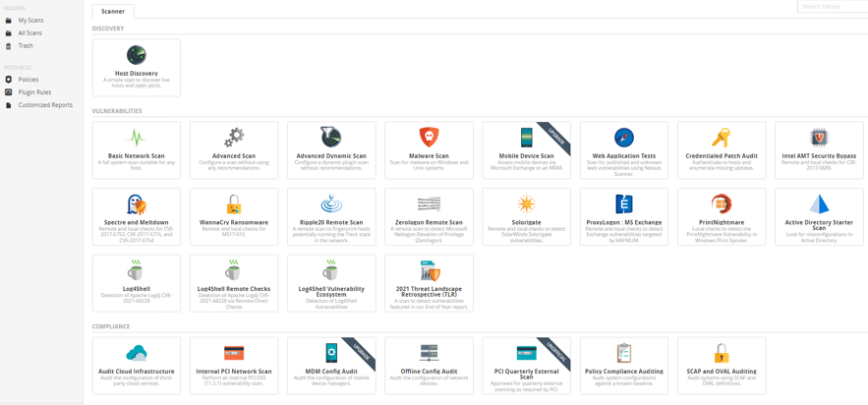
Task: Switch to the Scanner tab
Action: 113,12
